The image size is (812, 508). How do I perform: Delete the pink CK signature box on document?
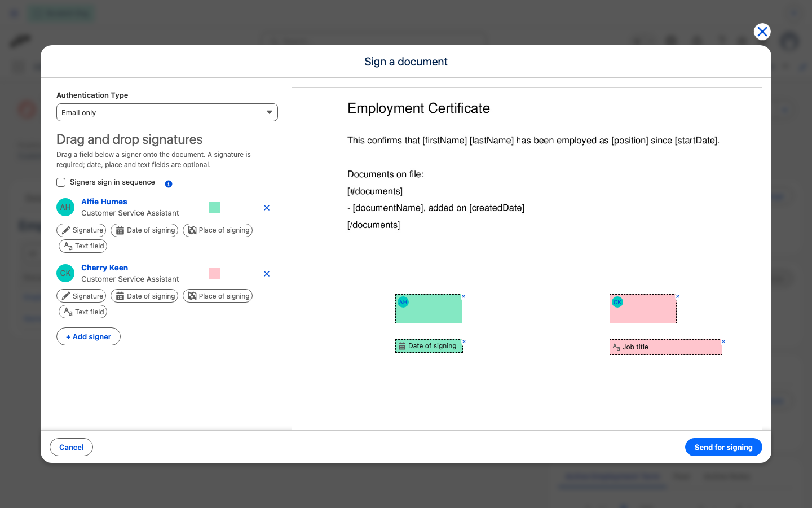(x=678, y=296)
